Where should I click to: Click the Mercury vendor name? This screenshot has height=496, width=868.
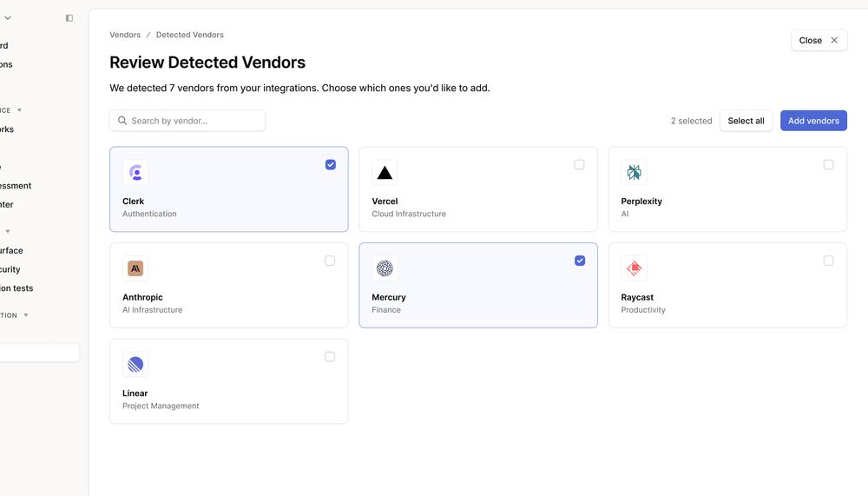pyautogui.click(x=389, y=297)
